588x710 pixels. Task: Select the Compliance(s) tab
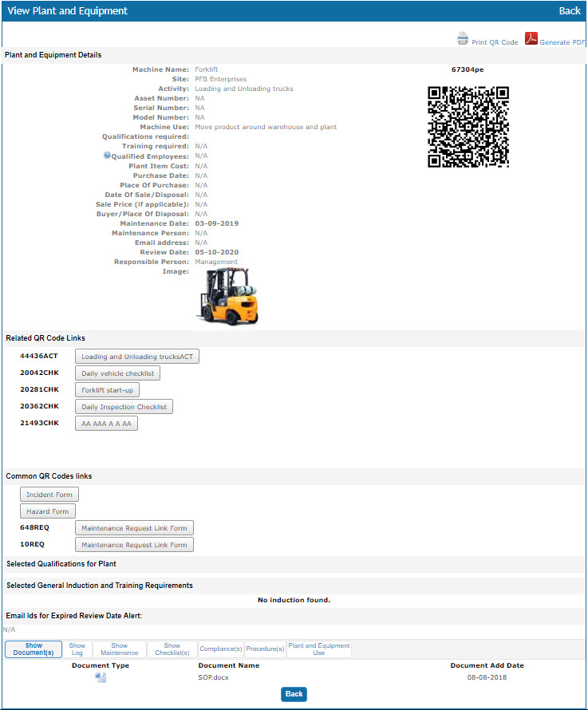pos(220,649)
